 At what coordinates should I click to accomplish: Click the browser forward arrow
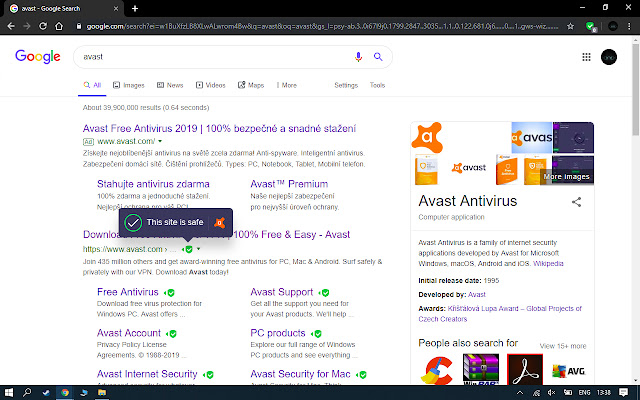coord(27,26)
